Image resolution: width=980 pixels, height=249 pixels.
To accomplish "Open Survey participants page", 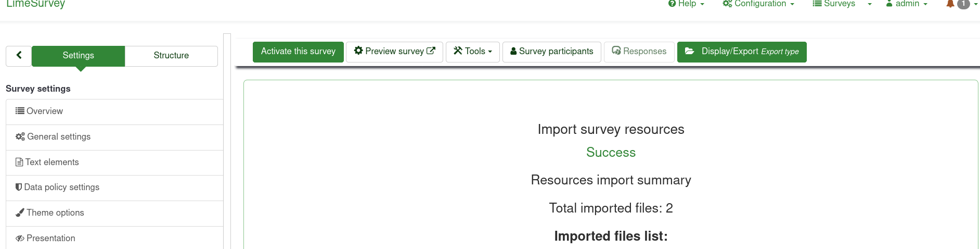I will tap(551, 52).
